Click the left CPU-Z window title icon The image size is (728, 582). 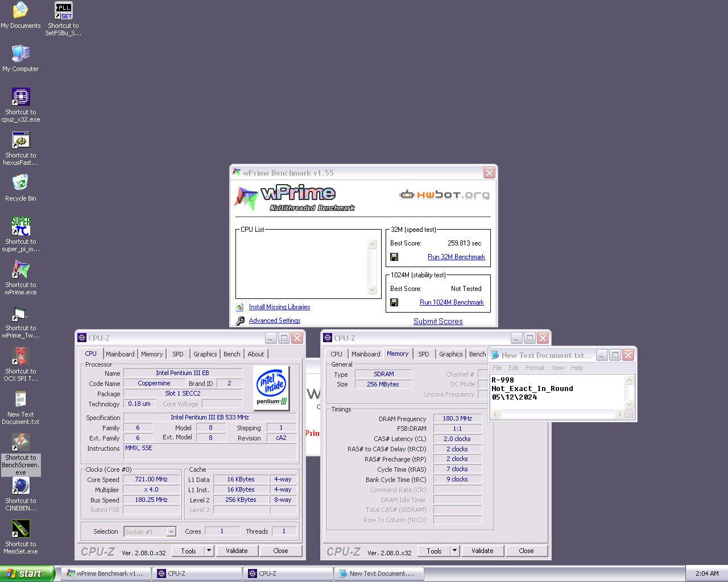[82, 338]
